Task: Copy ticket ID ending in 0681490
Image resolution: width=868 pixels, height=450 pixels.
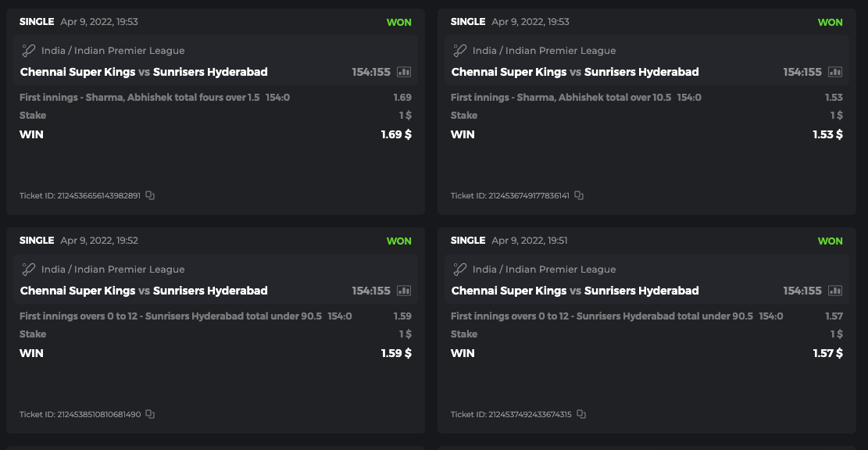Action: [x=150, y=414]
